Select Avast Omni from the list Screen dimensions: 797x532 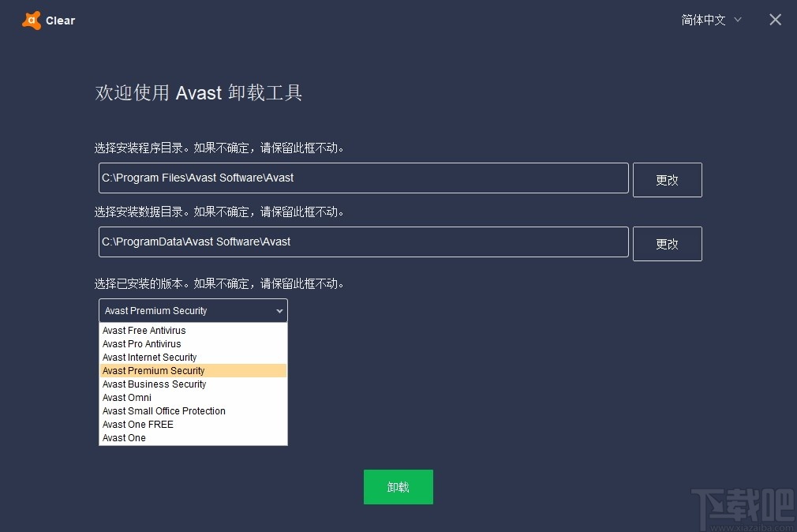(x=126, y=397)
